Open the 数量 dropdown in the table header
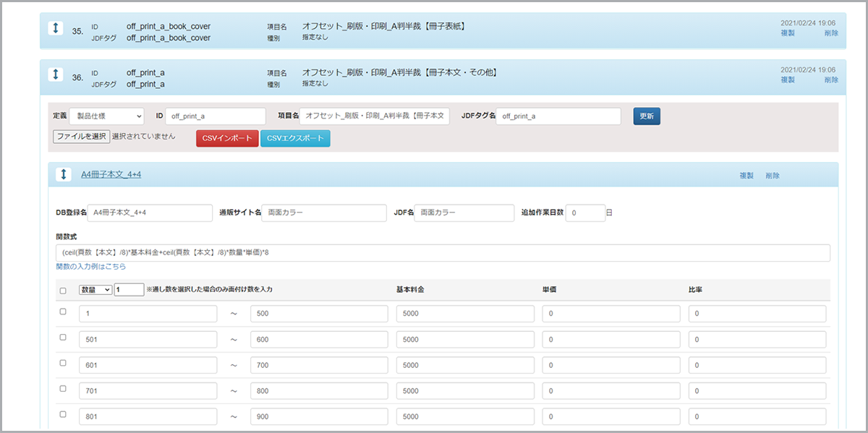 pos(95,290)
